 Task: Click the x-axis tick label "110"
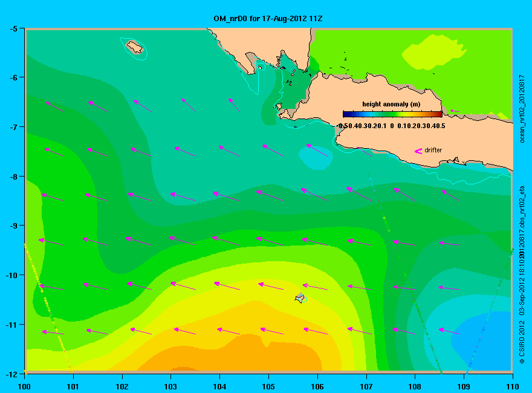(x=513, y=386)
